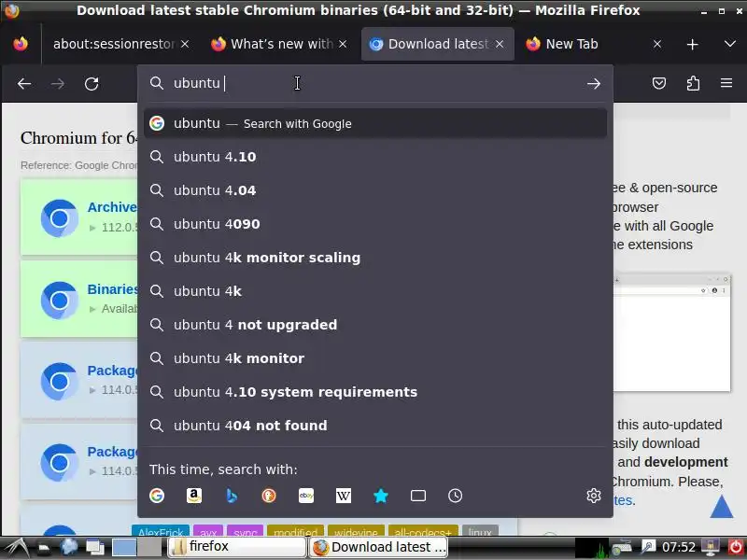Screen dimensions: 747x560
Task: Choose suggestion ubuntu 4k monitor scaling
Action: tap(375, 258)
